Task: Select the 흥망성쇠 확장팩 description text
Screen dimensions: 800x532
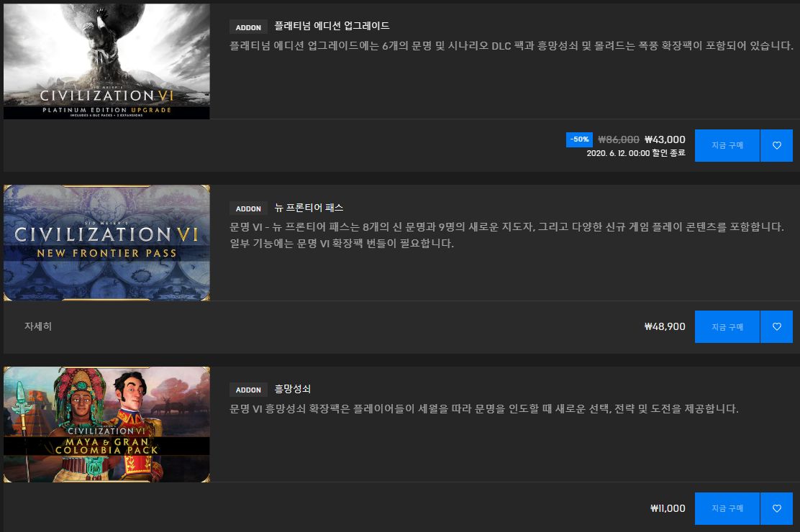Action: coord(483,408)
